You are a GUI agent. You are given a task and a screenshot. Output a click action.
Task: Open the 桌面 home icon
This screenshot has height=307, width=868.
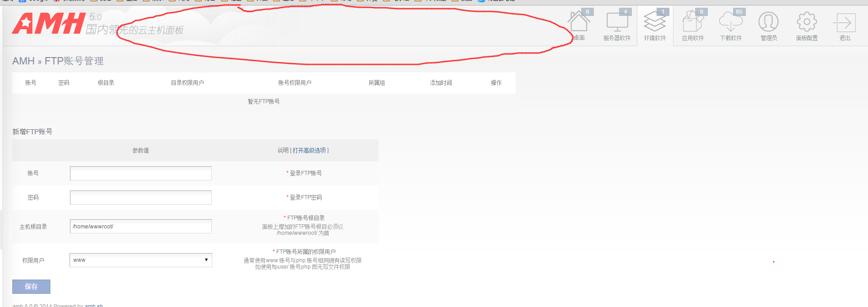click(579, 23)
